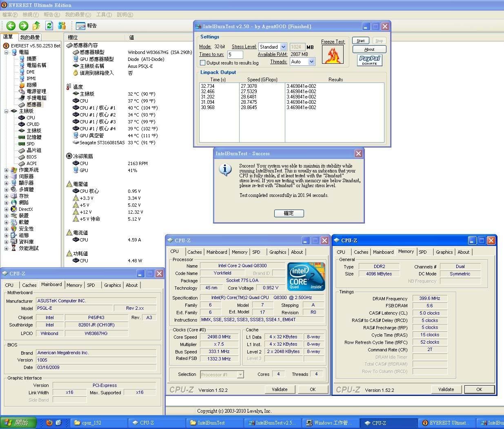Image resolution: width=504 pixels, height=429 pixels.
Task: Select 電腦名稱 in EVEREST tree
Action: point(36,65)
